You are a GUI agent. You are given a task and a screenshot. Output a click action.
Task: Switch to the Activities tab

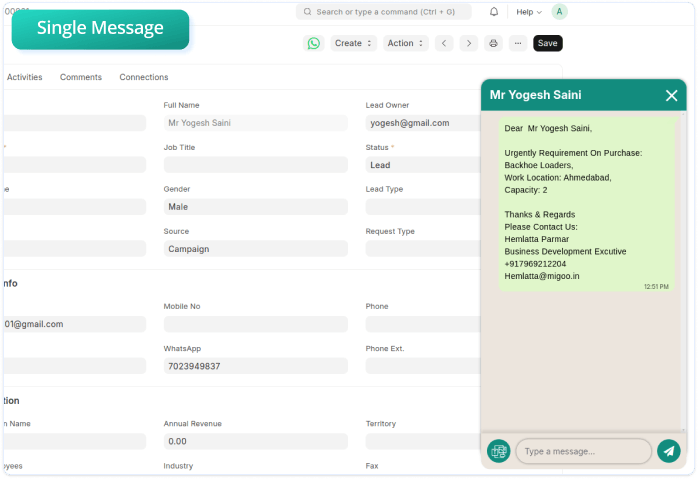coord(24,77)
